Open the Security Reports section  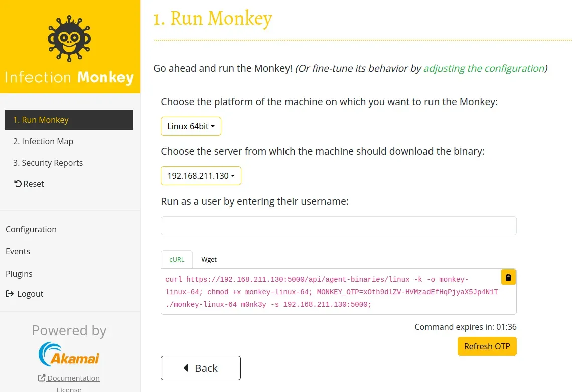click(x=48, y=162)
